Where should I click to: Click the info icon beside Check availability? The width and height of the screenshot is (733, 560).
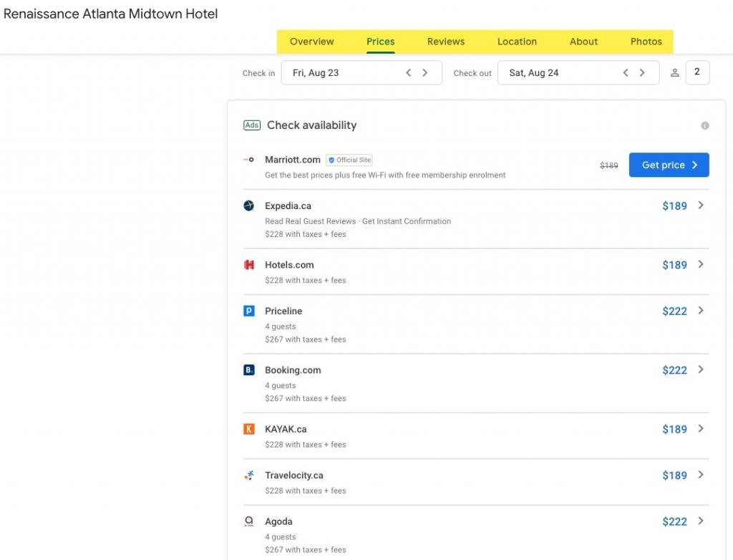coord(705,125)
